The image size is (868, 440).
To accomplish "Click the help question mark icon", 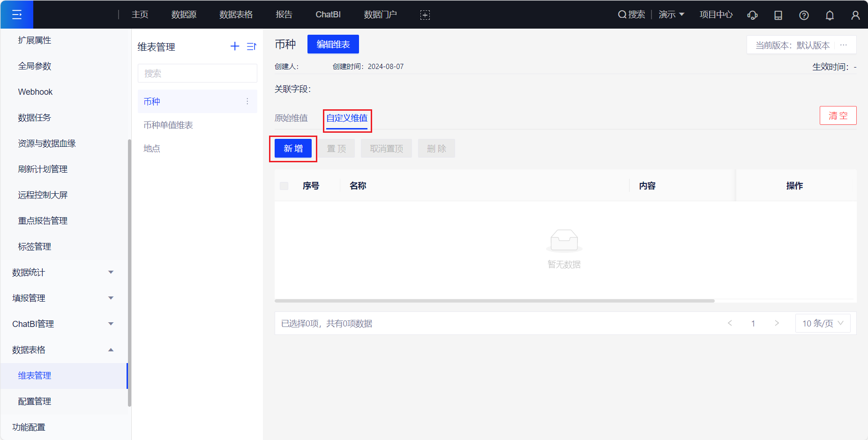I will pos(804,15).
